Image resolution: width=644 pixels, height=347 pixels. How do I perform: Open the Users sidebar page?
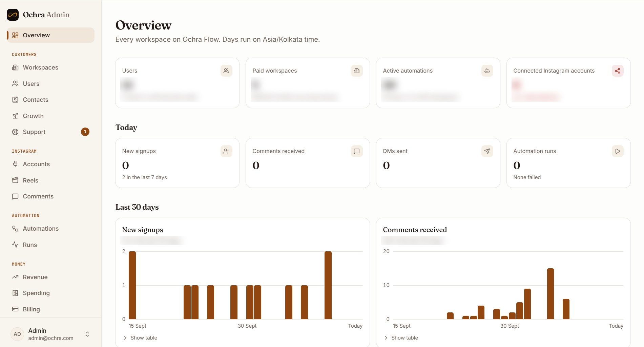click(50, 83)
